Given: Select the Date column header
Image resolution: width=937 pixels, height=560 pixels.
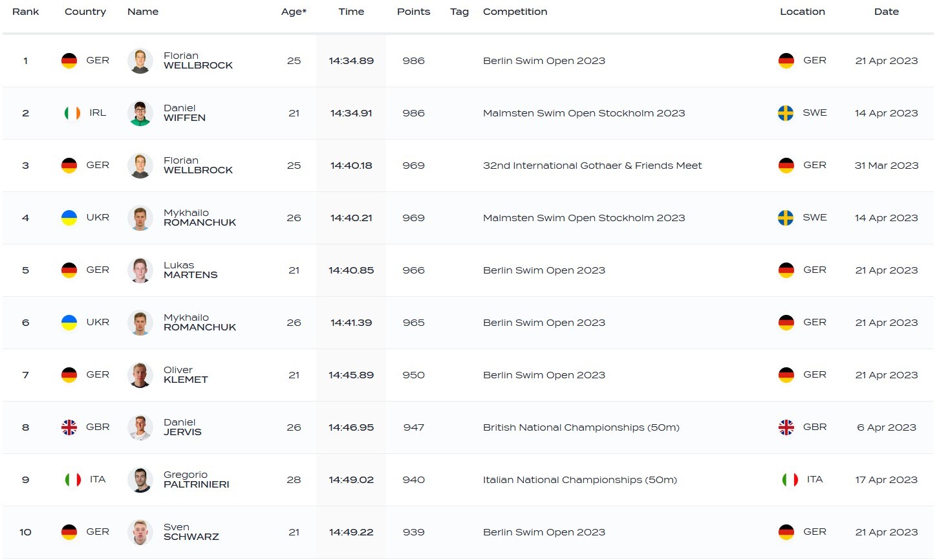Looking at the screenshot, I should pyautogui.click(x=886, y=12).
